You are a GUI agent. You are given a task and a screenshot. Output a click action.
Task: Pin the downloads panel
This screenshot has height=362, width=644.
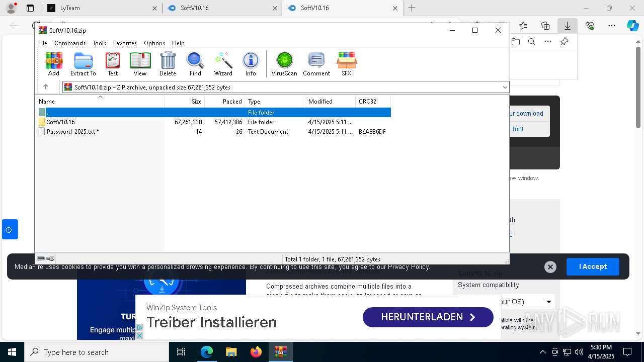565,42
